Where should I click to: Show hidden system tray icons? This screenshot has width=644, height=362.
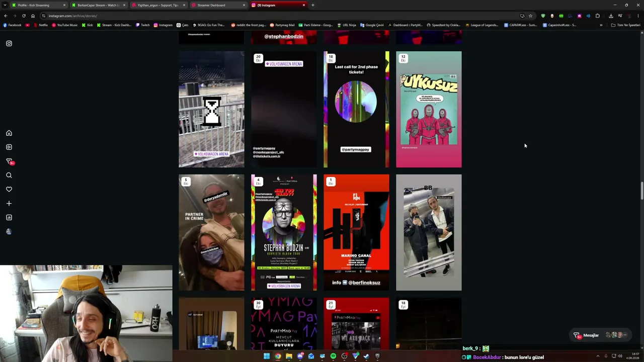pyautogui.click(x=598, y=356)
